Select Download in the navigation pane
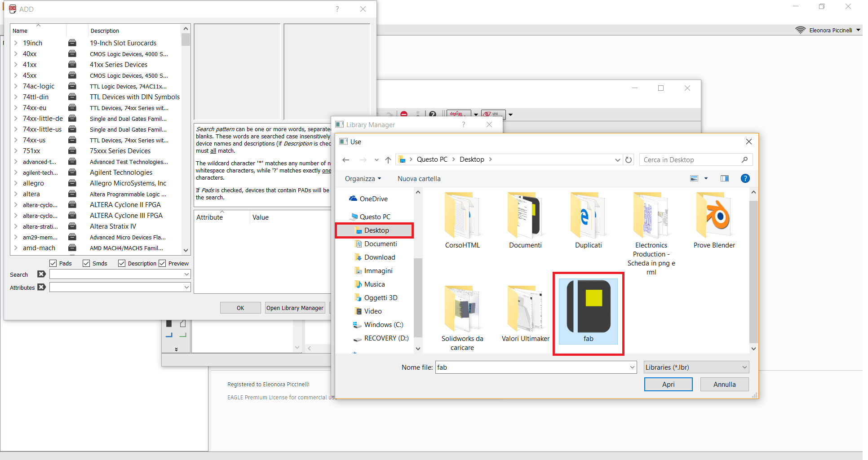This screenshot has height=460, width=868. [380, 257]
